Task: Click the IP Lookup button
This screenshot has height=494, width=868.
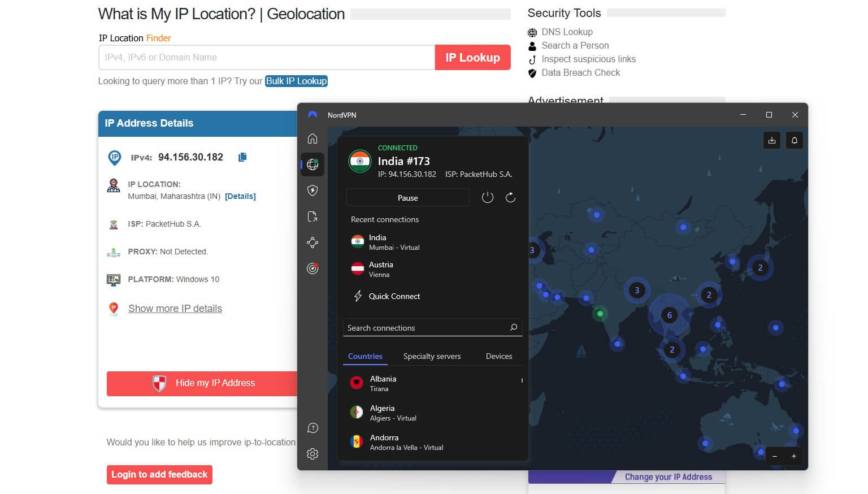Action: 473,58
